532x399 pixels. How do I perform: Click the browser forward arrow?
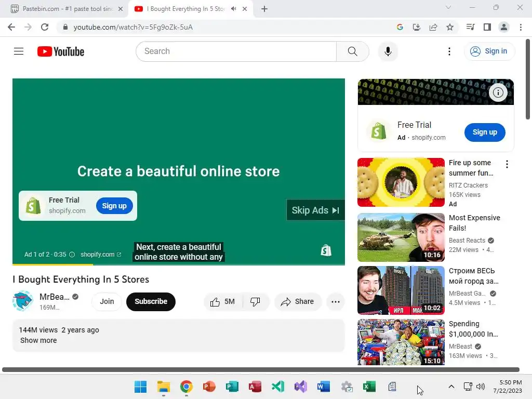[28, 27]
